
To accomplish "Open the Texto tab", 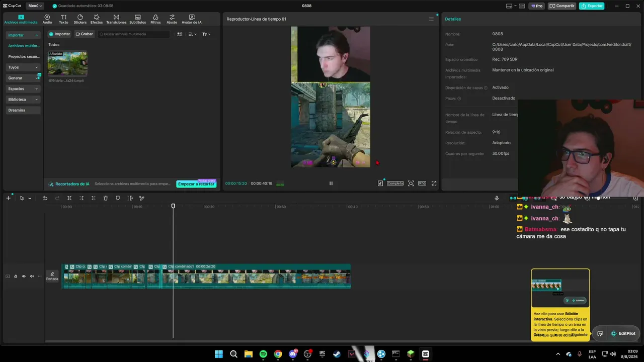I will click(x=63, y=19).
